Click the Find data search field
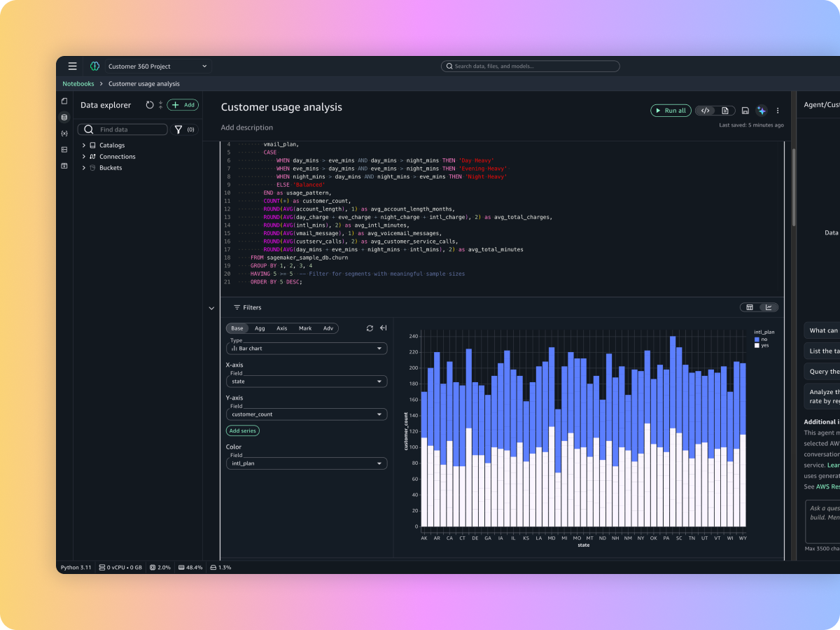The width and height of the screenshot is (840, 630). (x=130, y=129)
